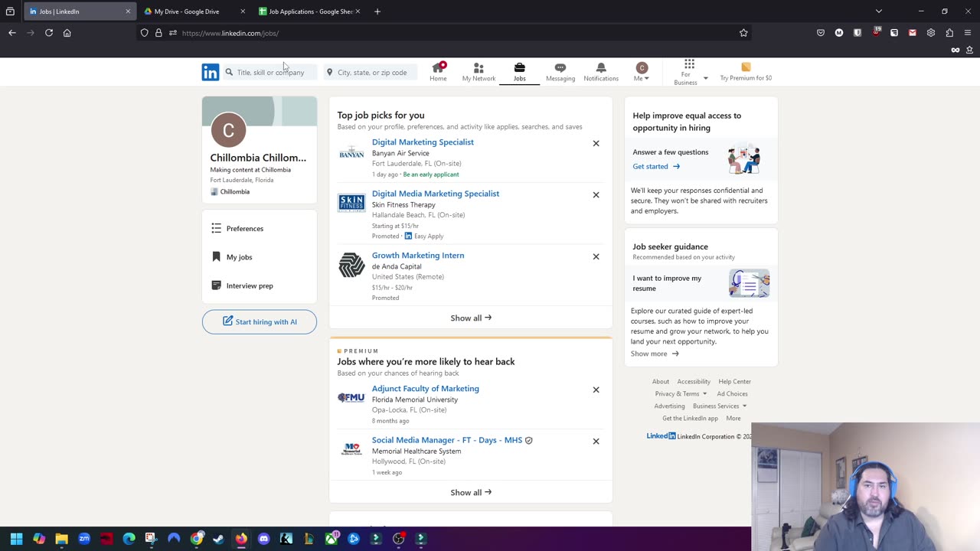Dismiss the Adjunct Faculty of Marketing job
Screen dimensions: 980x551
[596, 390]
